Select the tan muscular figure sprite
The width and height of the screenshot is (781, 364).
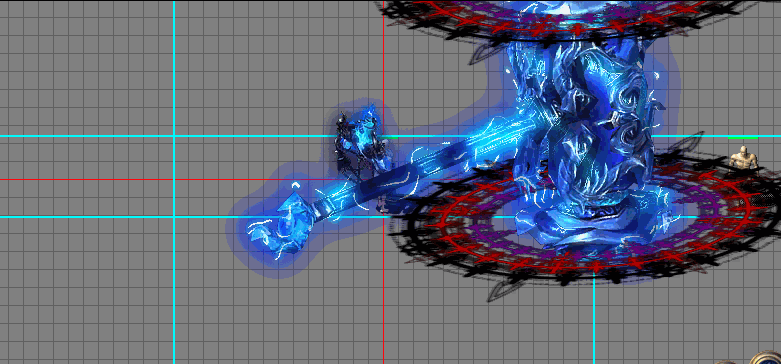(x=743, y=157)
